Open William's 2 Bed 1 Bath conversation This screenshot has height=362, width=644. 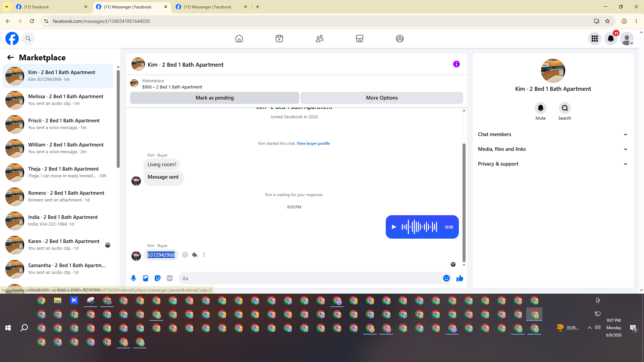coord(58,148)
